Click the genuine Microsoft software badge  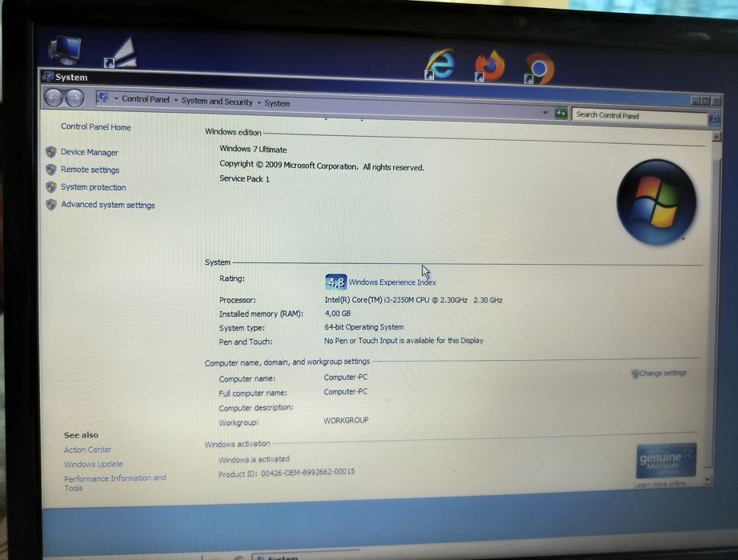click(x=666, y=460)
